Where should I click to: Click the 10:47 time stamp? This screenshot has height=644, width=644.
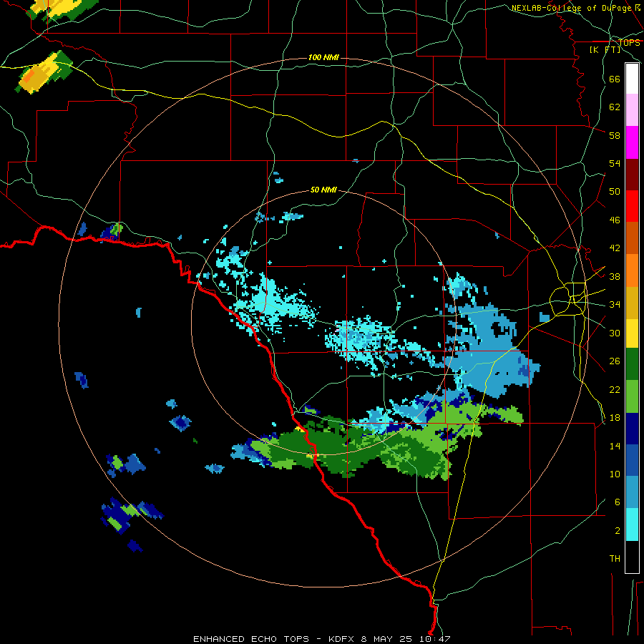pos(434,639)
